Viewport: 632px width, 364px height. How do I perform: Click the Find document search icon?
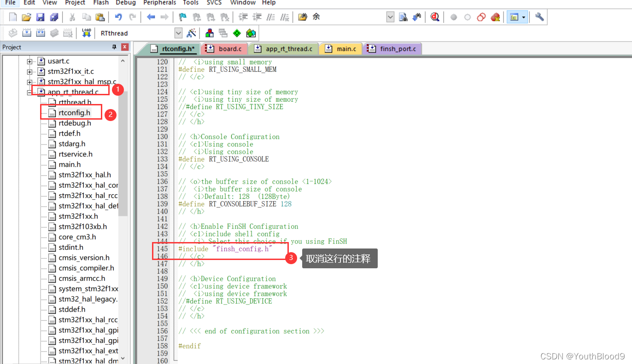(403, 17)
